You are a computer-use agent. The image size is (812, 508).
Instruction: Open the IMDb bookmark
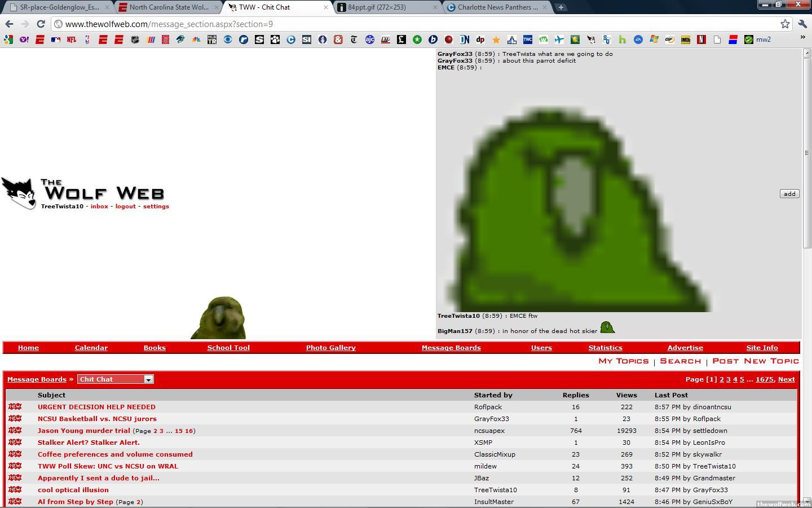pos(685,40)
